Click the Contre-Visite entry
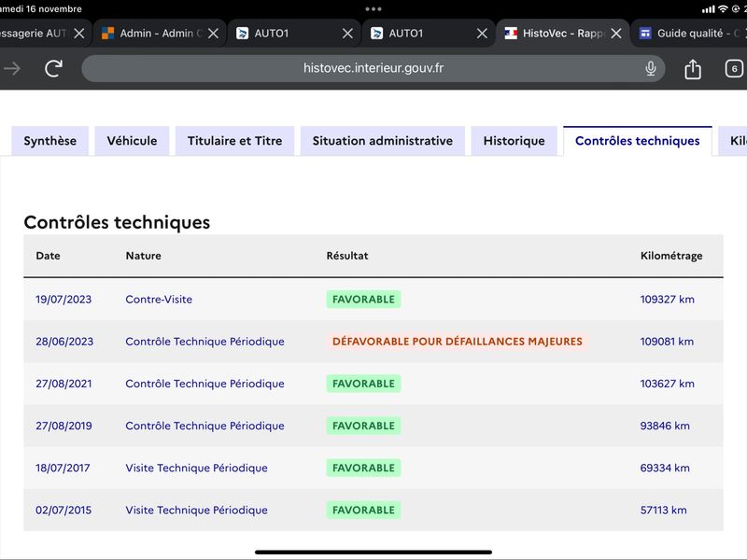 coord(159,300)
